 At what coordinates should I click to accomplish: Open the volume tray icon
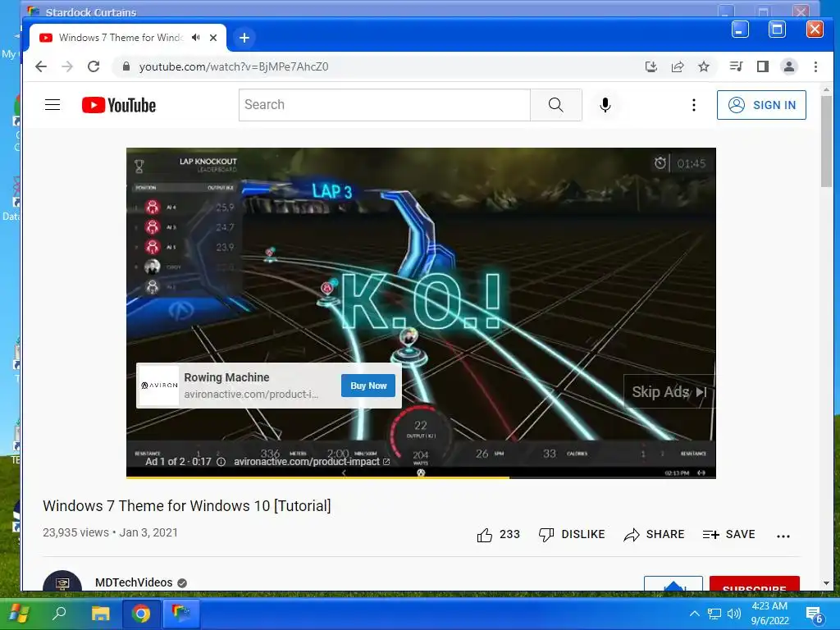click(x=734, y=614)
